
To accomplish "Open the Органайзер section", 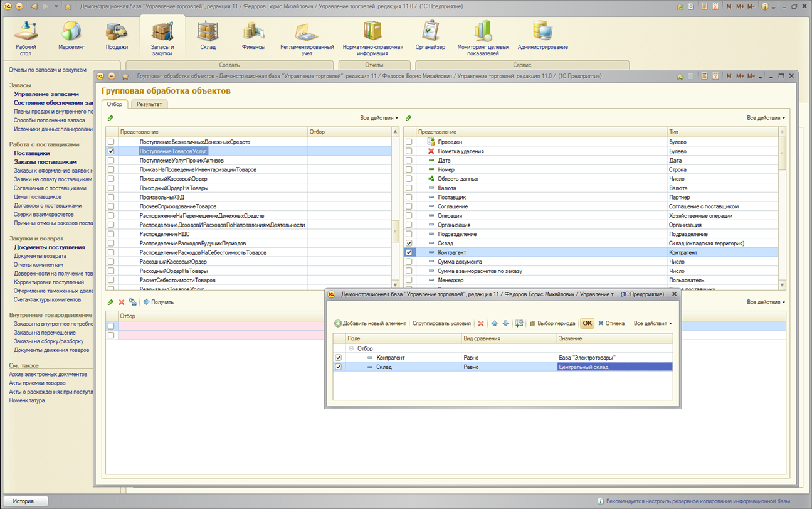I will 430,36.
